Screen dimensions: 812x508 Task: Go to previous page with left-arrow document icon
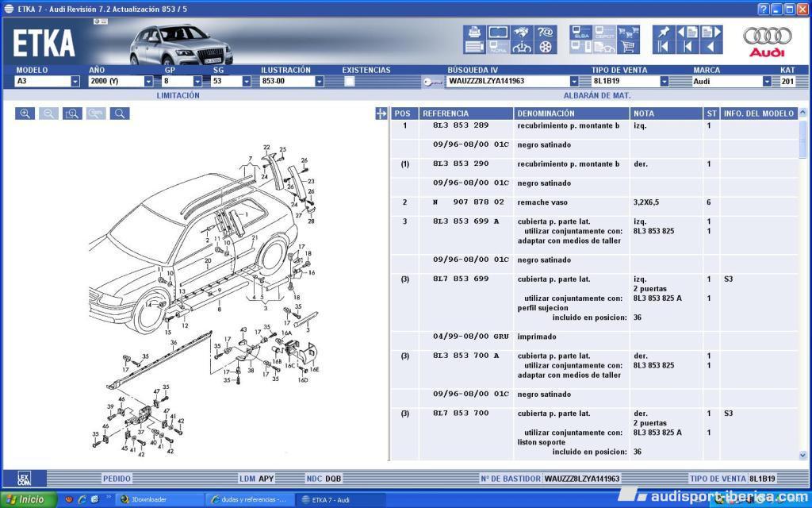coord(688,32)
